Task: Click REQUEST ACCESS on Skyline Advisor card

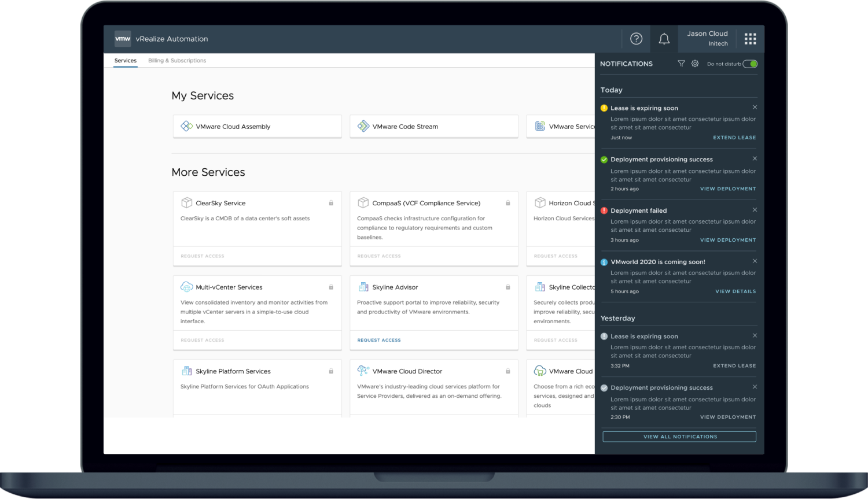Action: (379, 340)
